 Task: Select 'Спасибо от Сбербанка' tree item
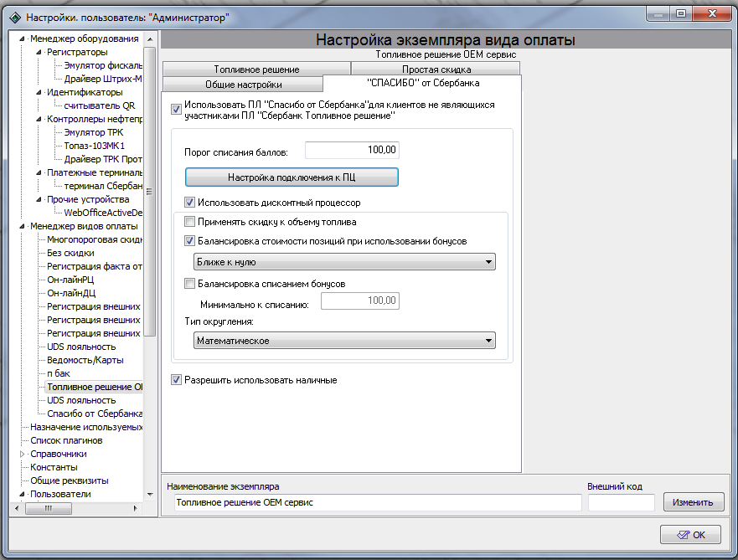pyautogui.click(x=95, y=414)
